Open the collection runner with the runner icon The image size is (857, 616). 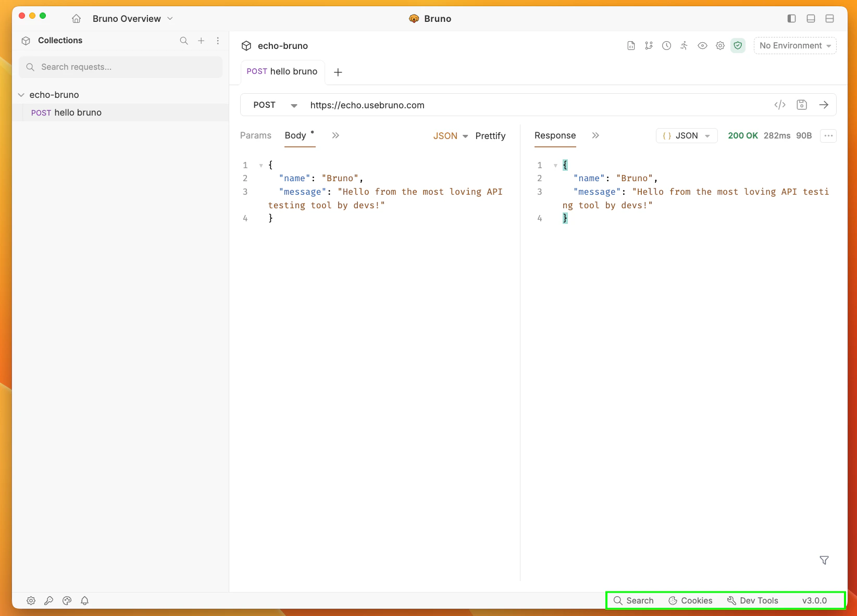(684, 46)
